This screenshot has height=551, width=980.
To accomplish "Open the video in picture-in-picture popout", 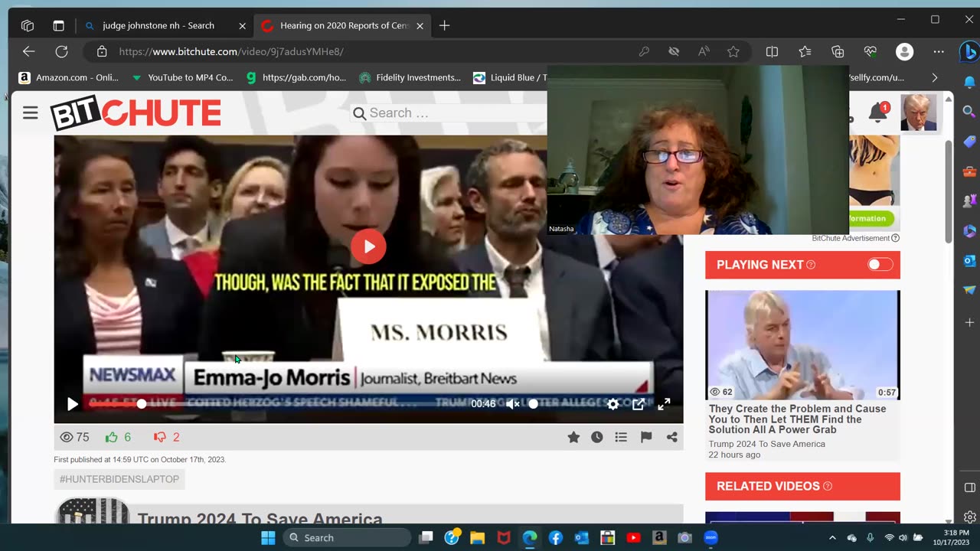I will 639,404.
